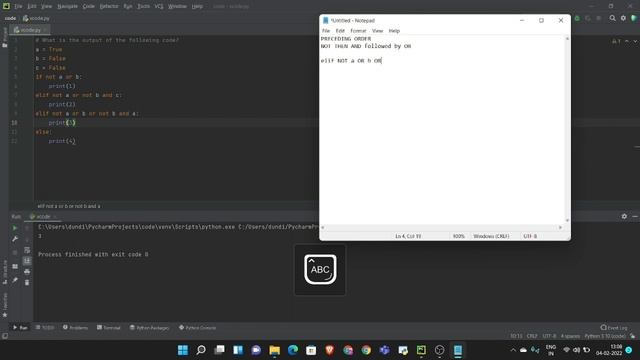
Task: Open the Python Console tool window
Action: point(198,327)
